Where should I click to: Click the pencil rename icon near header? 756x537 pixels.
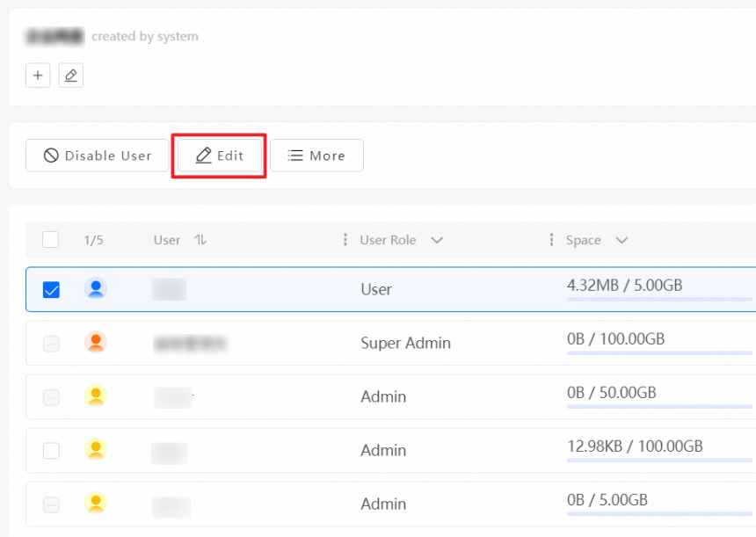(x=71, y=76)
